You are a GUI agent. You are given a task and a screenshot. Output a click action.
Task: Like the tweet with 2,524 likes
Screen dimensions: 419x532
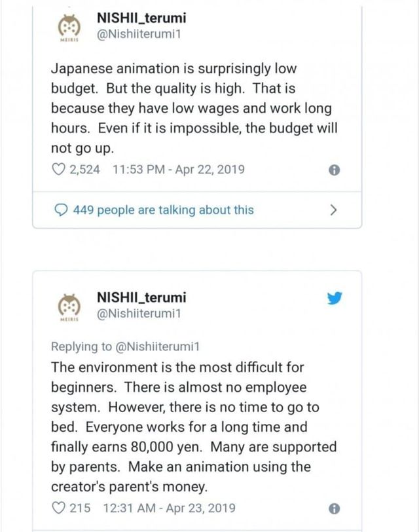coord(57,170)
